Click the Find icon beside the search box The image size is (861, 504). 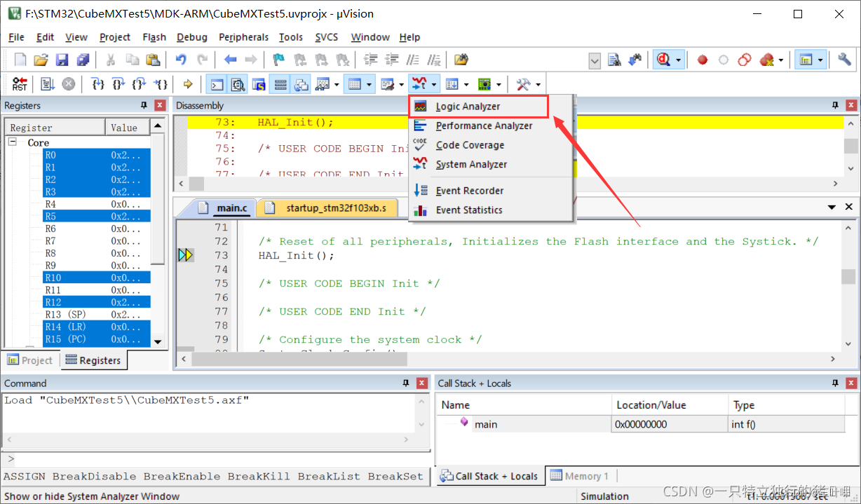pyautogui.click(x=614, y=60)
